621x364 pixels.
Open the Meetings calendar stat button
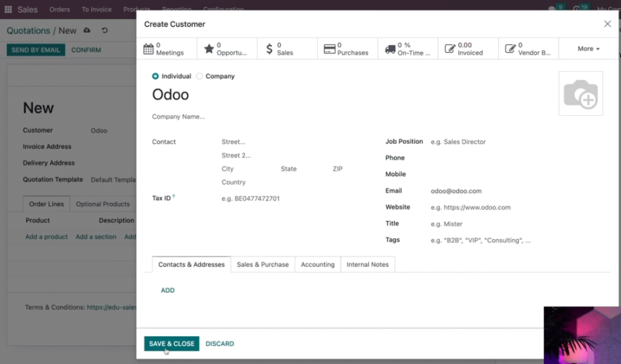point(166,48)
